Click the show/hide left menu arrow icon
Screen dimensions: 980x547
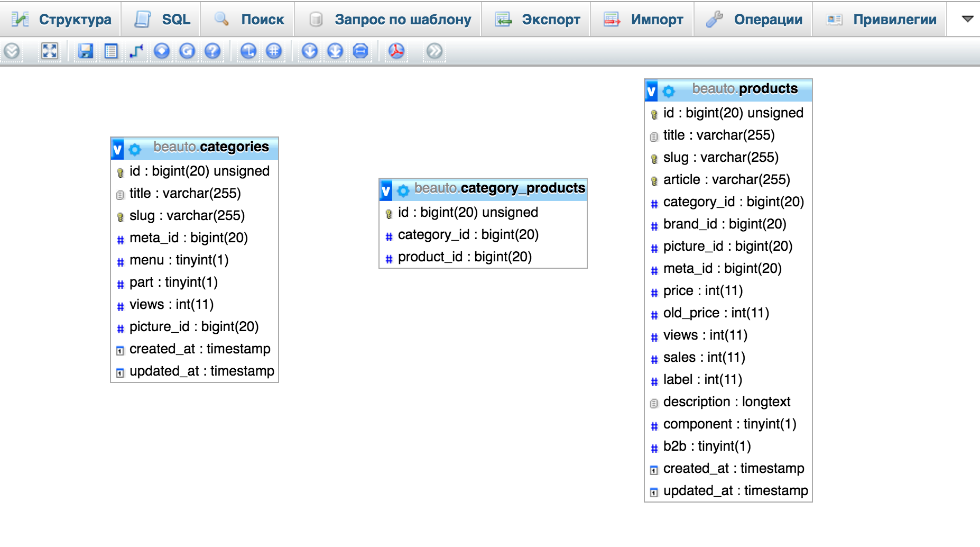coord(12,51)
